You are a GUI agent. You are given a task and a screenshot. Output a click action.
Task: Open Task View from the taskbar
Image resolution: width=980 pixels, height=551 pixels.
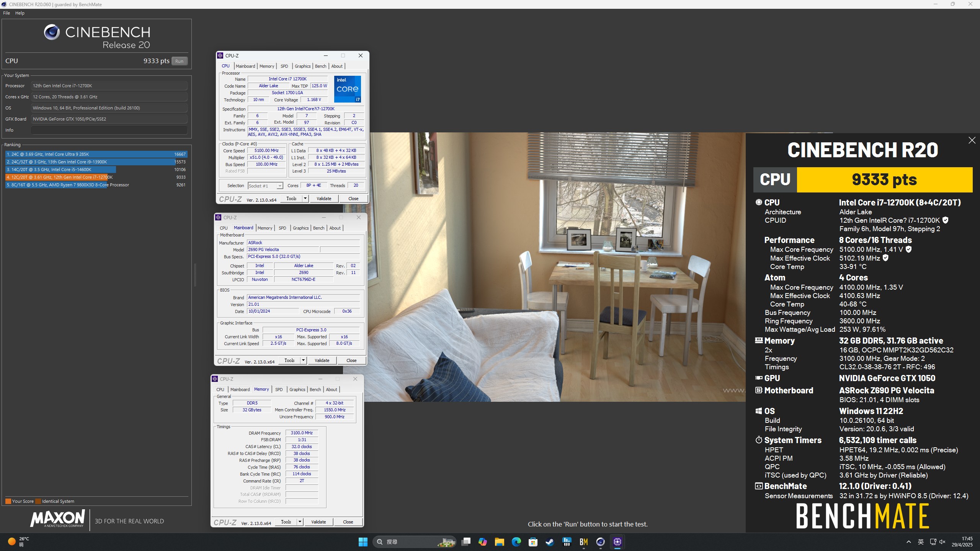(x=466, y=542)
